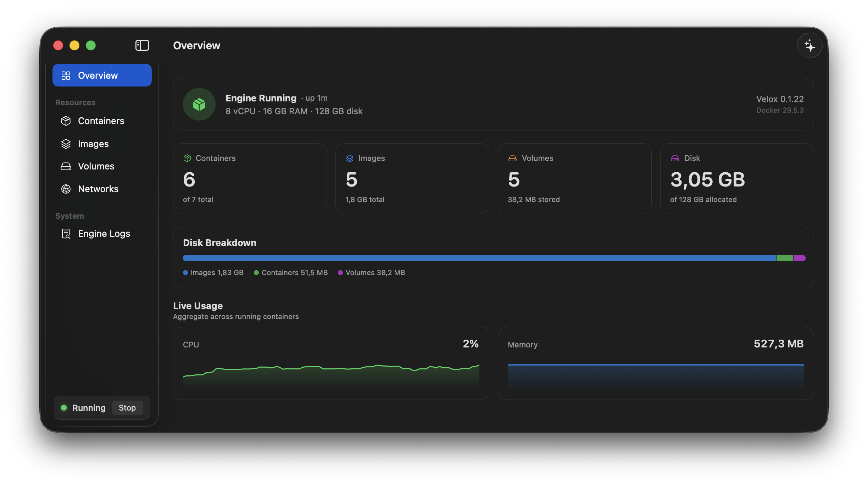Click the 'of 7 total' containers text

coord(198,200)
